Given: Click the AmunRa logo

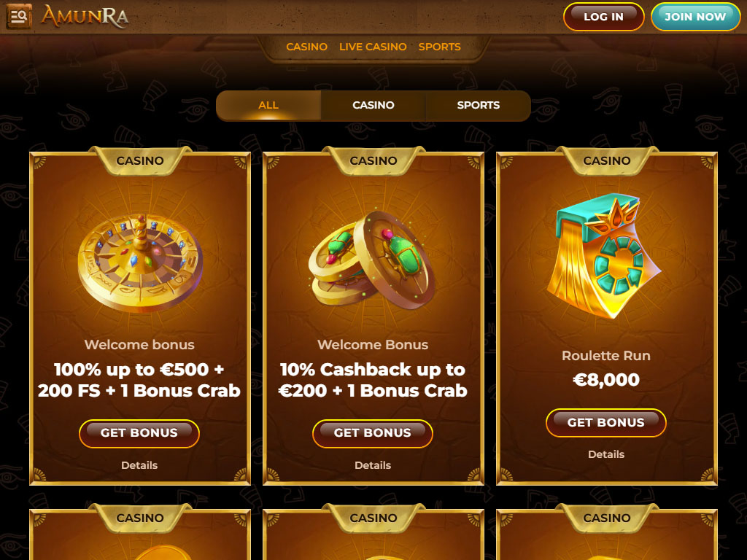Looking at the screenshot, I should [x=85, y=16].
